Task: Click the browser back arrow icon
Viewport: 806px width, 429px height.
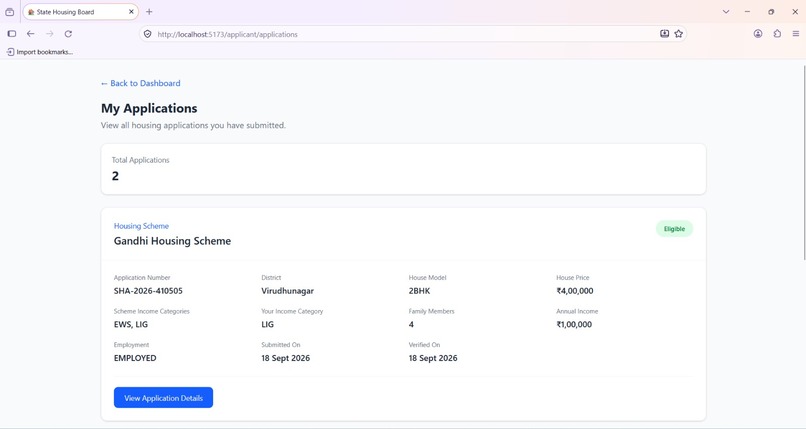Action: tap(31, 34)
